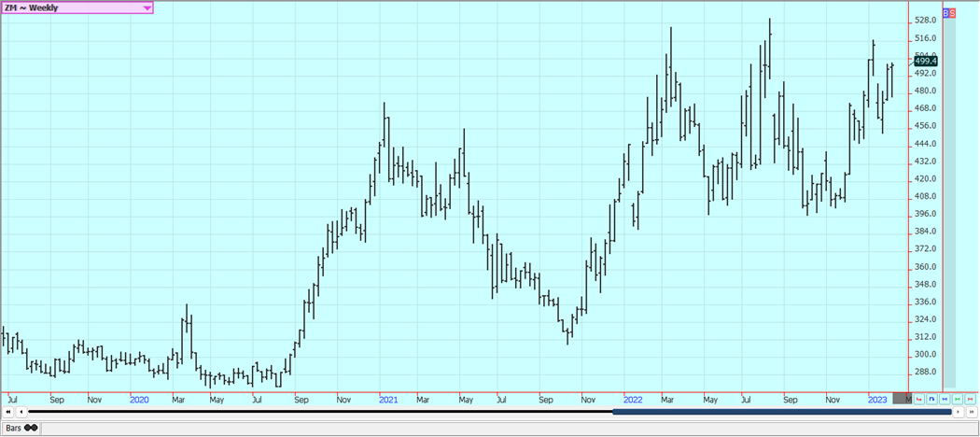Viewport: 980px width, 437px height.
Task: Click the 444.0 price axis label
Action: tap(925, 144)
